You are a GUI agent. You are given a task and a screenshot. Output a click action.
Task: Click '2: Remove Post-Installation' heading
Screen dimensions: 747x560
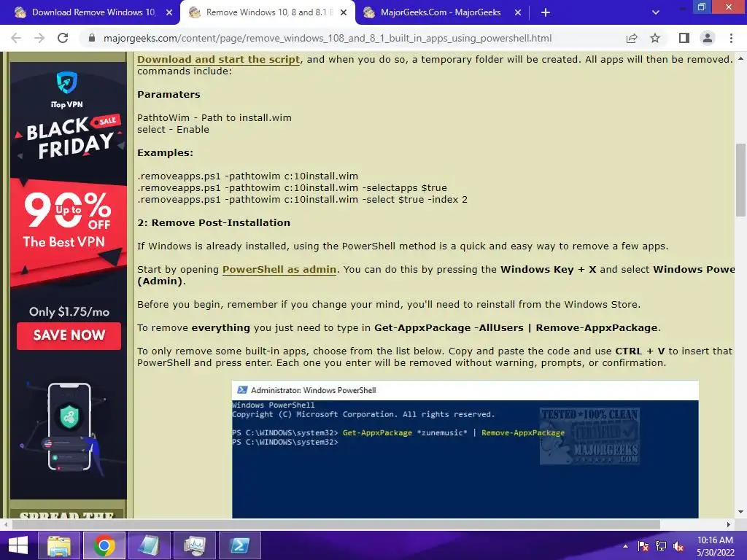(x=214, y=223)
